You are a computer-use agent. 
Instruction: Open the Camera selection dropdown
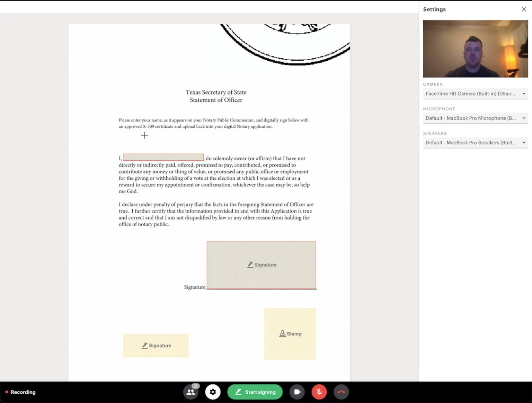475,93
